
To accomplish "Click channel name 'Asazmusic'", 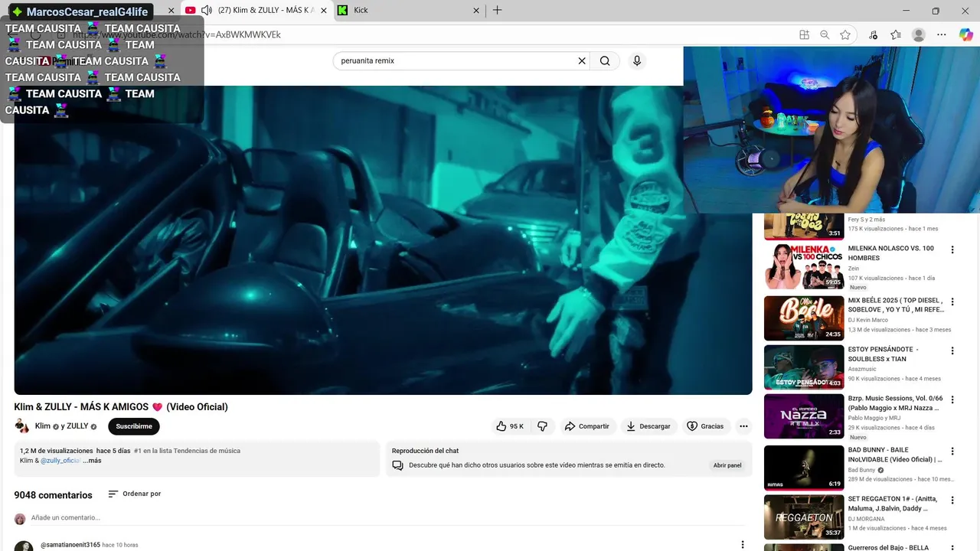I will coord(862,369).
